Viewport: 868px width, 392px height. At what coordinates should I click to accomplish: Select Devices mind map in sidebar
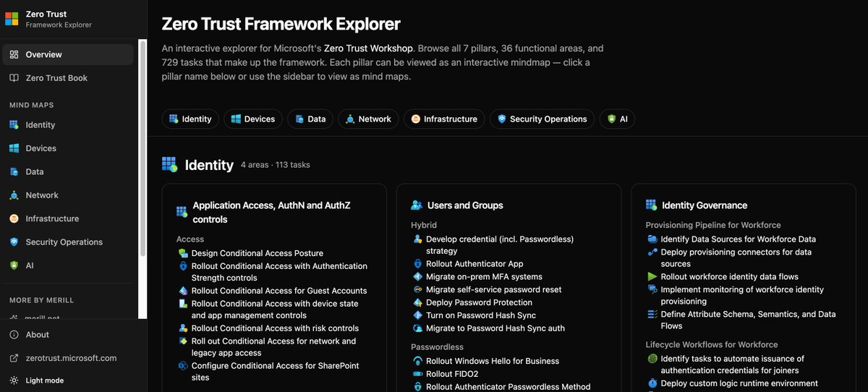(68, 148)
